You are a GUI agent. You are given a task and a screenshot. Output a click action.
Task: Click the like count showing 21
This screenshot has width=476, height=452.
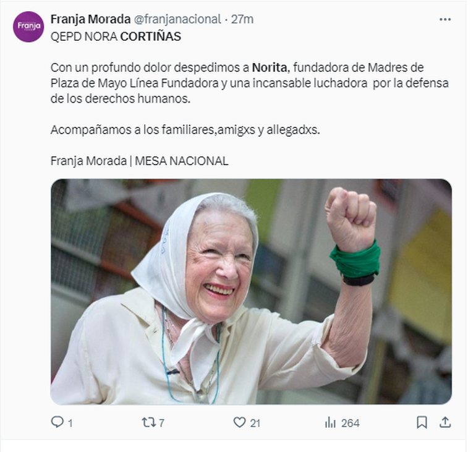pos(255,423)
